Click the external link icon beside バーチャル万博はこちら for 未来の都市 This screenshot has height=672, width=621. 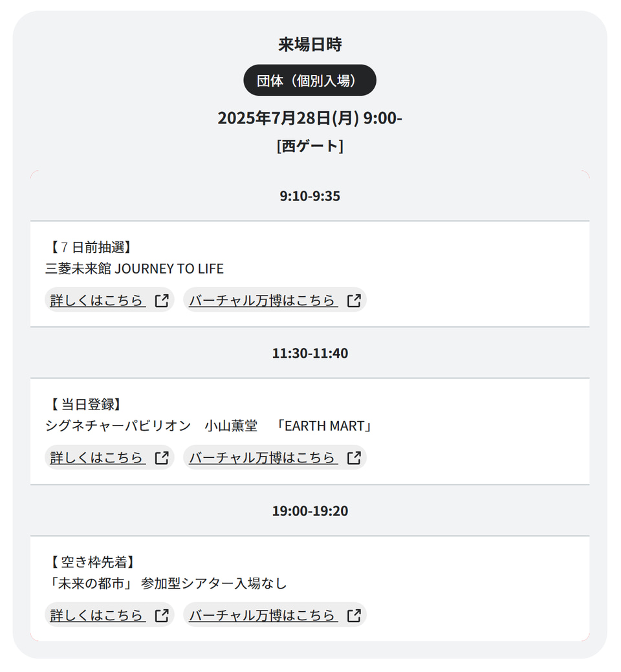(x=353, y=614)
